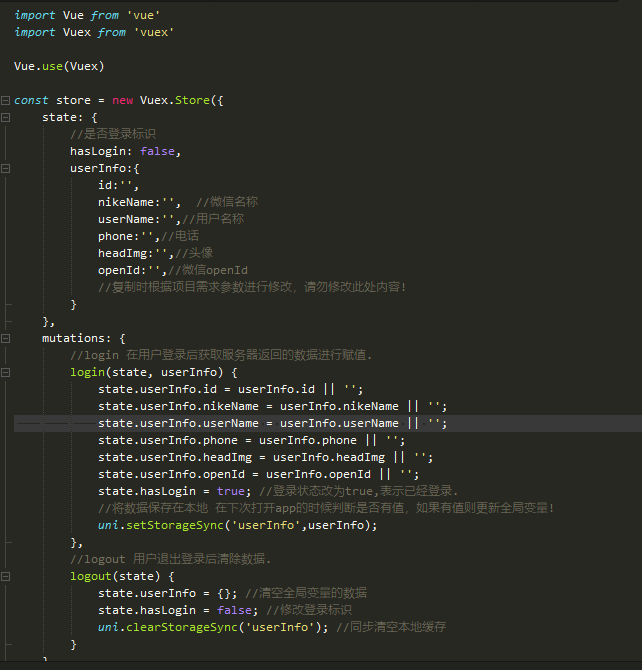Collapse the 'const store' code block
The height and width of the screenshot is (670, 642).
coord(6,100)
